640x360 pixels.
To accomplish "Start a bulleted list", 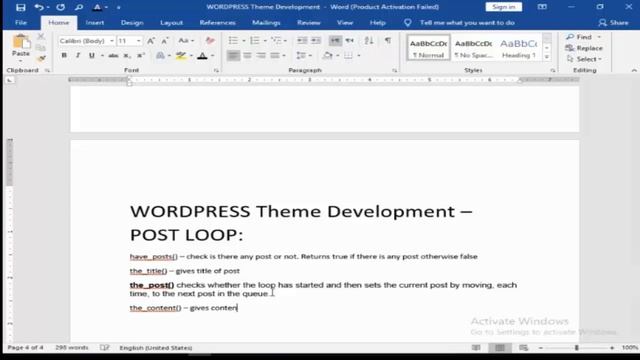I will (233, 40).
